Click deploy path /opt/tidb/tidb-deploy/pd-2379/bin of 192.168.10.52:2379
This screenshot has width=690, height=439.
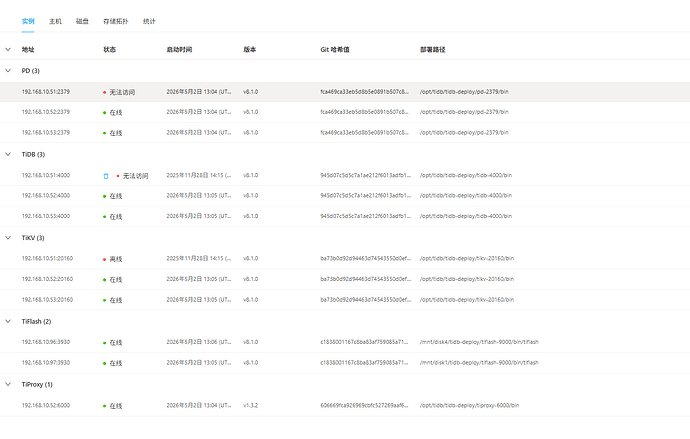pos(464,112)
